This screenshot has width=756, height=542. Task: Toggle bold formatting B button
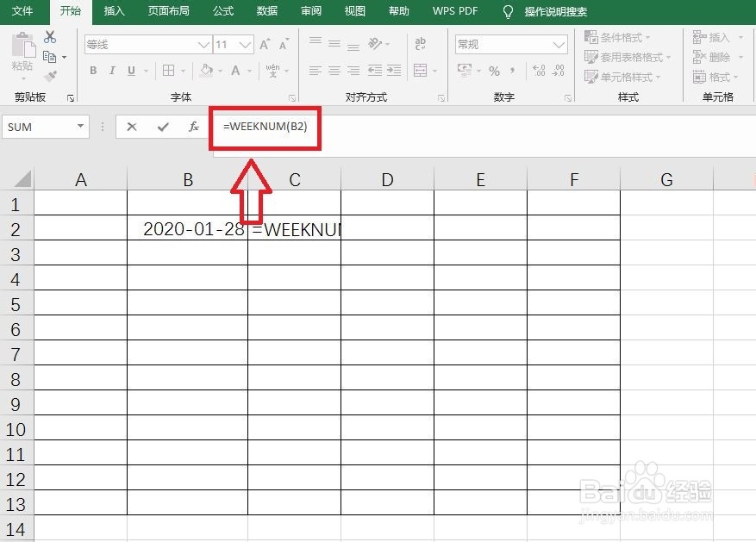[93, 71]
